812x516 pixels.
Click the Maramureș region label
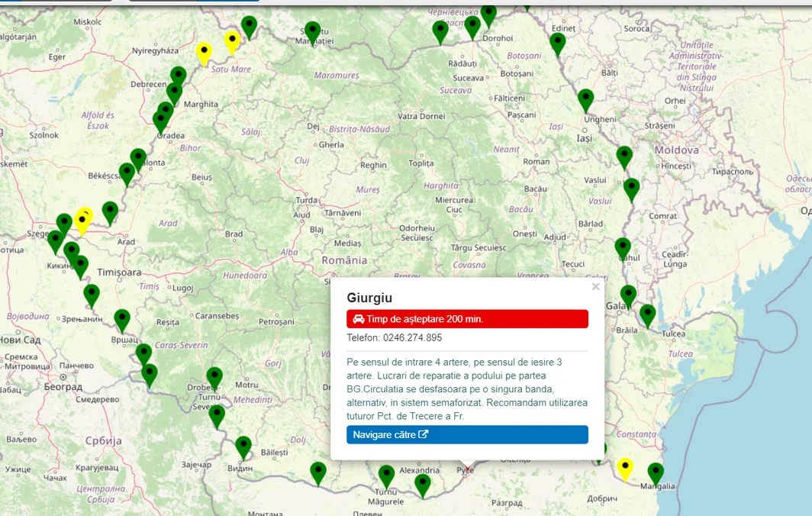337,76
